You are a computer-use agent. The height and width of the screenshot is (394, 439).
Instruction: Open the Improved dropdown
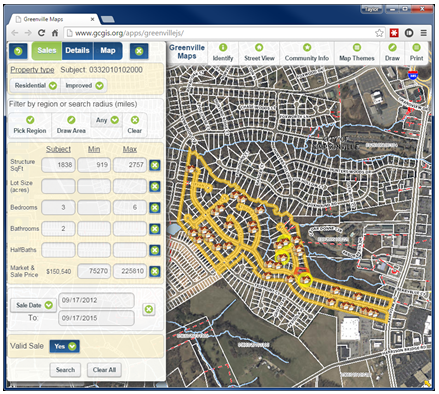tap(84, 86)
